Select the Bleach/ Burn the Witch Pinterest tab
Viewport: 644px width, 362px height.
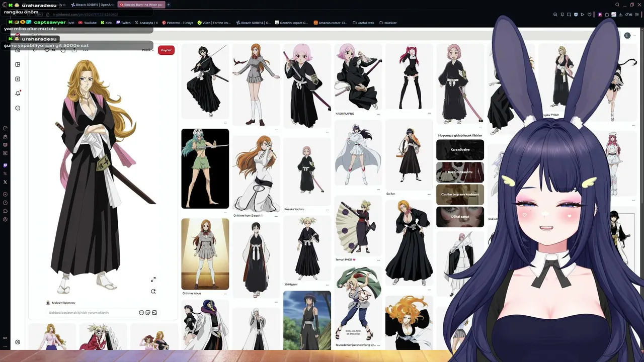coord(141,5)
